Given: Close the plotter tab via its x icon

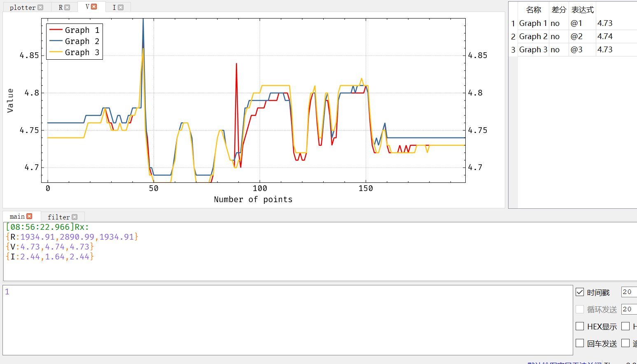Looking at the screenshot, I should click(40, 7).
